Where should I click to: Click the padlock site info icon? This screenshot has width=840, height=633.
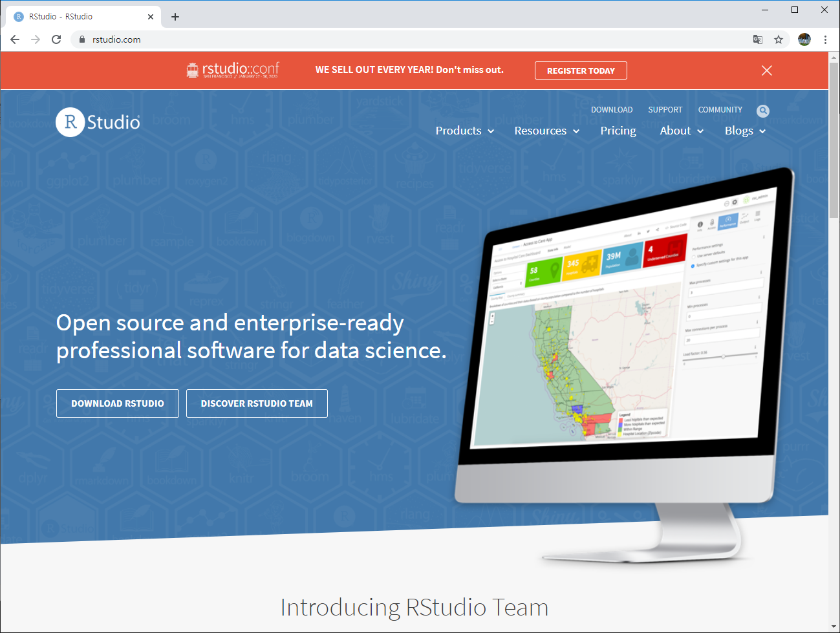click(x=81, y=39)
